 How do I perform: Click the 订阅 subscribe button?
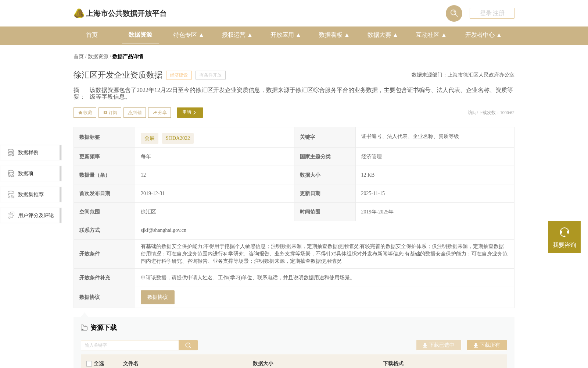pos(110,113)
